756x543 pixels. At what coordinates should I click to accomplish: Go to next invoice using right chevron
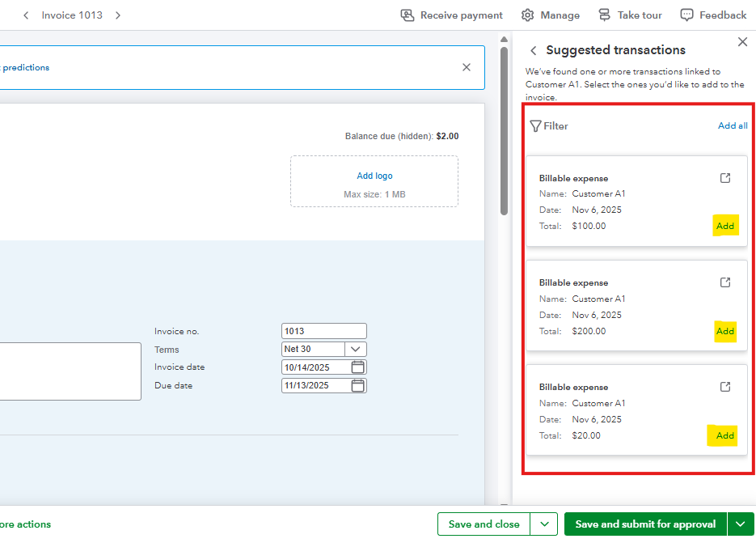pyautogui.click(x=118, y=15)
